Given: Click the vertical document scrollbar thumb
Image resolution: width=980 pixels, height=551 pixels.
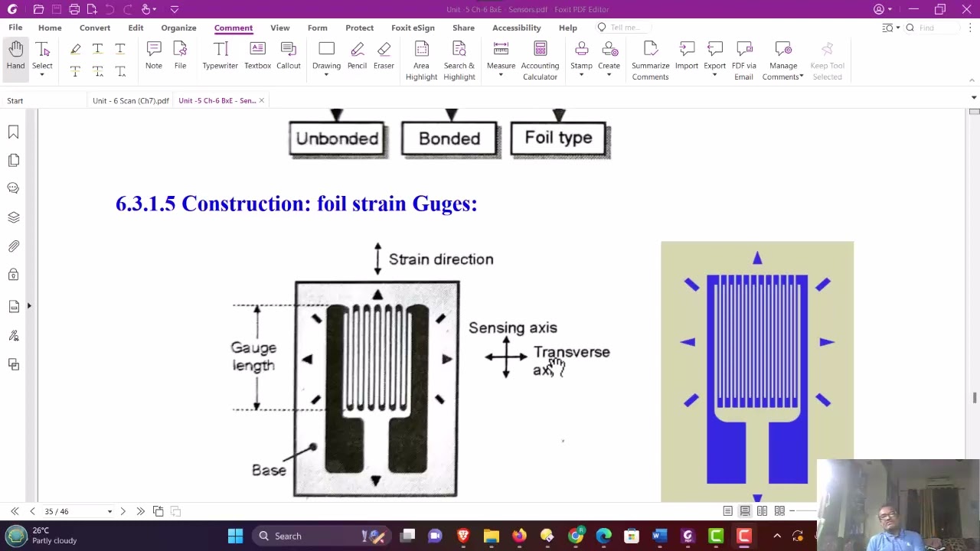Looking at the screenshot, I should click(974, 398).
